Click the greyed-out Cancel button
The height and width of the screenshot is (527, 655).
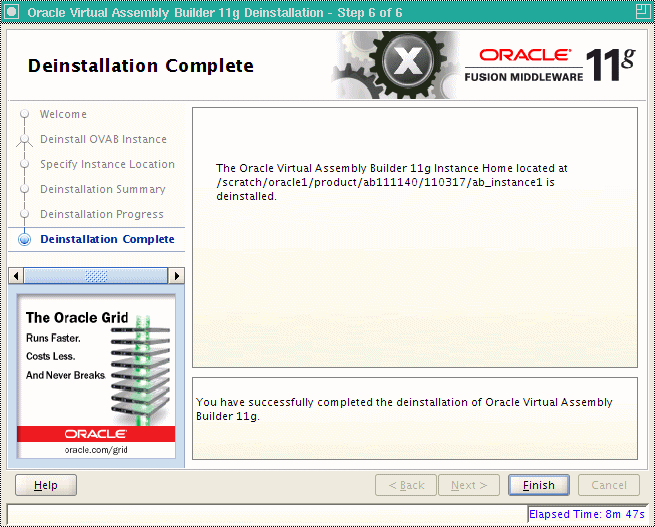[609, 485]
